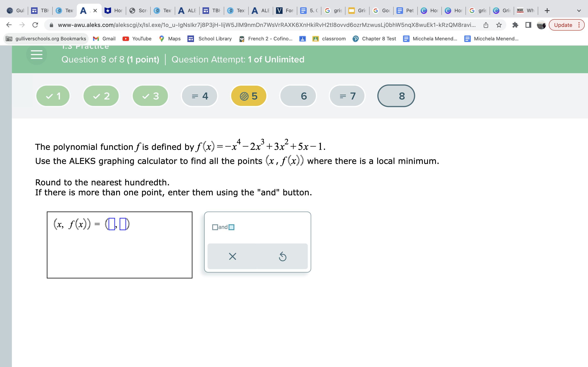Open a new browser tab
The width and height of the screenshot is (588, 367).
547,10
